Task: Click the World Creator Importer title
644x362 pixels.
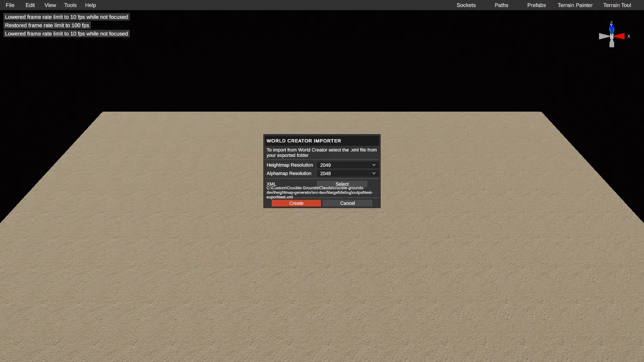Action: point(304,141)
